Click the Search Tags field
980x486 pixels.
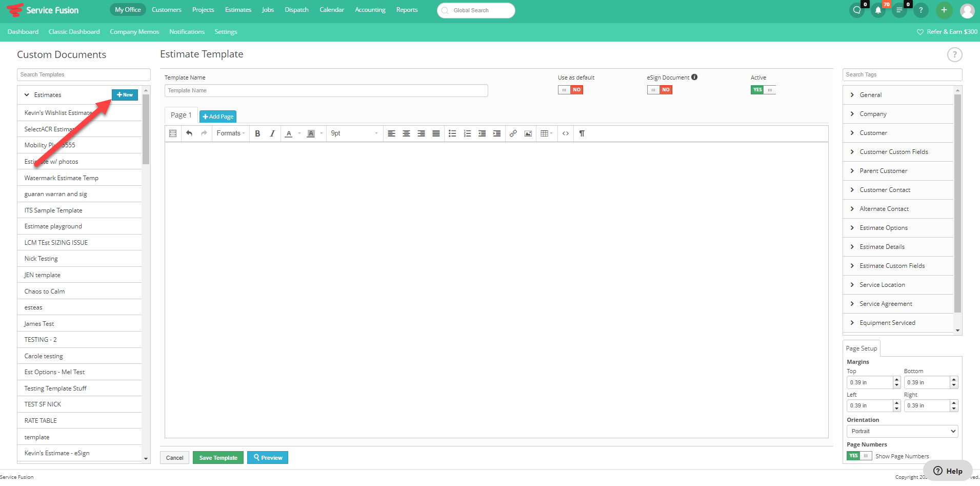coord(902,74)
